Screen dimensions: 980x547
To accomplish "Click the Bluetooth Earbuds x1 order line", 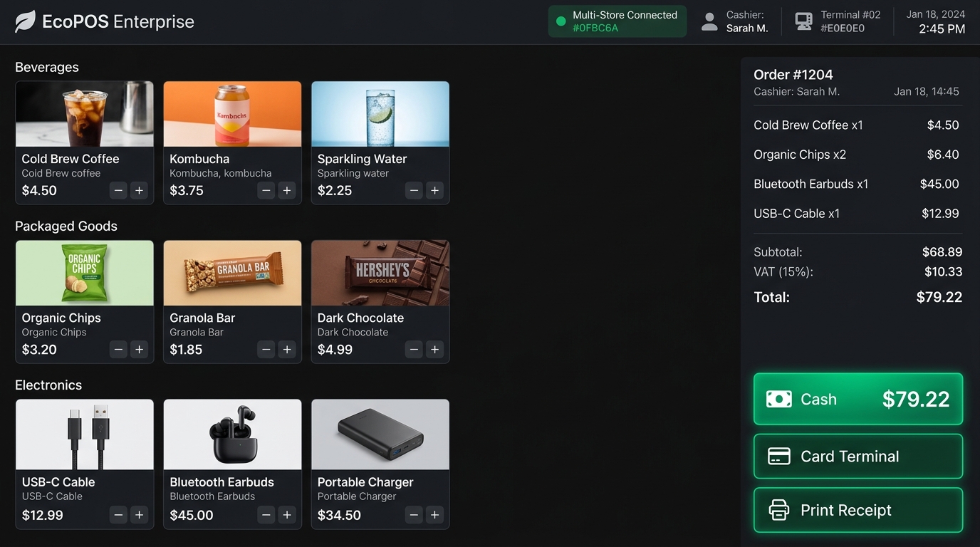I will 857,184.
